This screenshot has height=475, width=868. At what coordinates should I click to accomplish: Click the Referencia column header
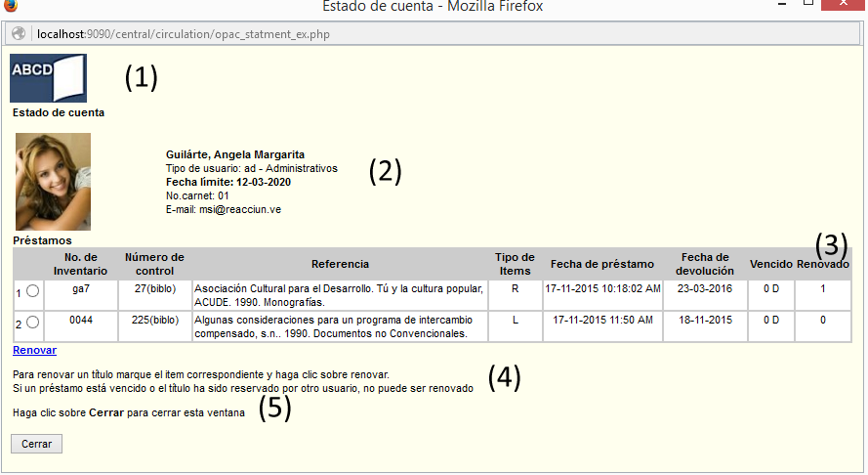point(340,264)
